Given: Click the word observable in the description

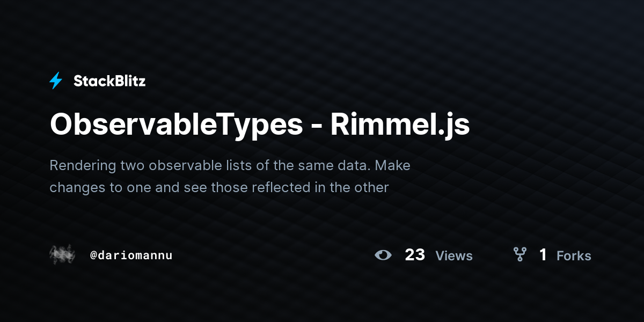Looking at the screenshot, I should 182,165.
